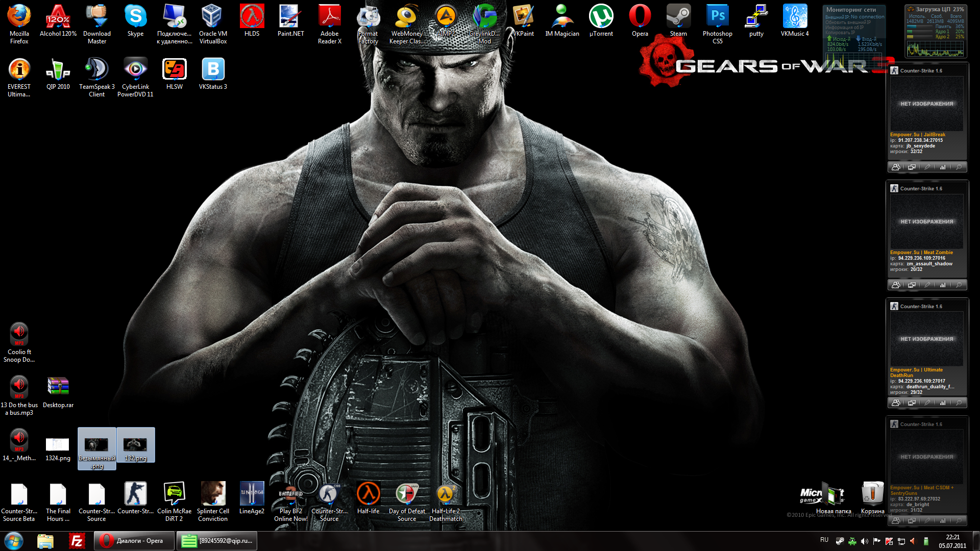
Task: Select the Adobe Reader X icon
Action: [x=330, y=24]
